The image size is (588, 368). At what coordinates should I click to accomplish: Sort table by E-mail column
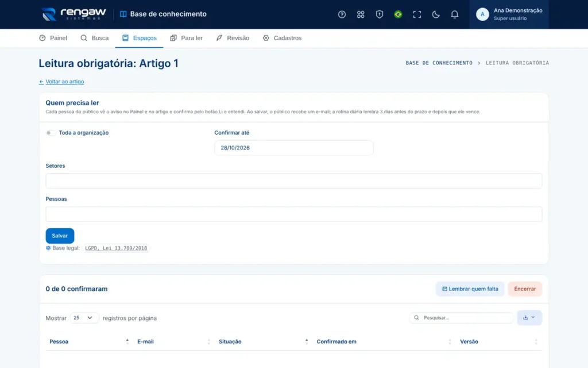click(x=174, y=342)
